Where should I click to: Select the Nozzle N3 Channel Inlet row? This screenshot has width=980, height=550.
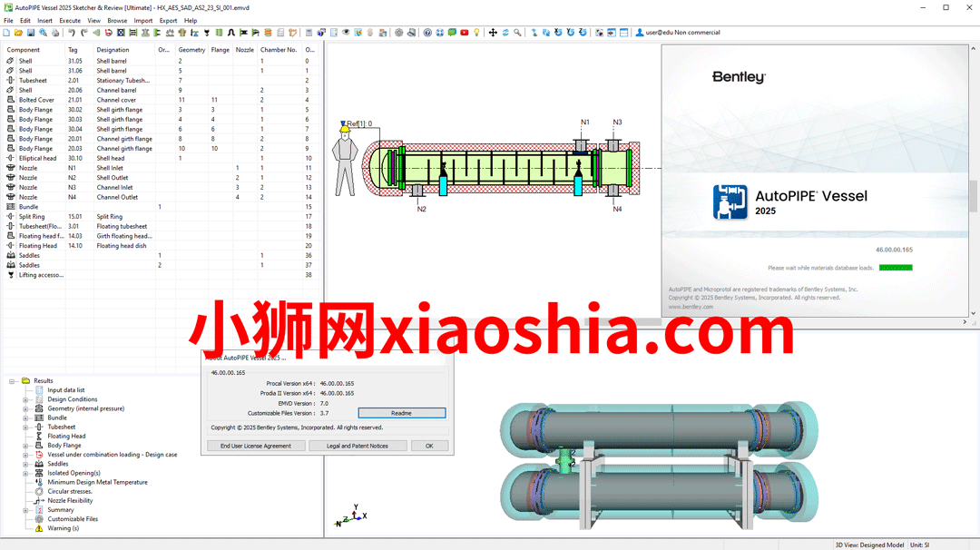[x=160, y=188]
